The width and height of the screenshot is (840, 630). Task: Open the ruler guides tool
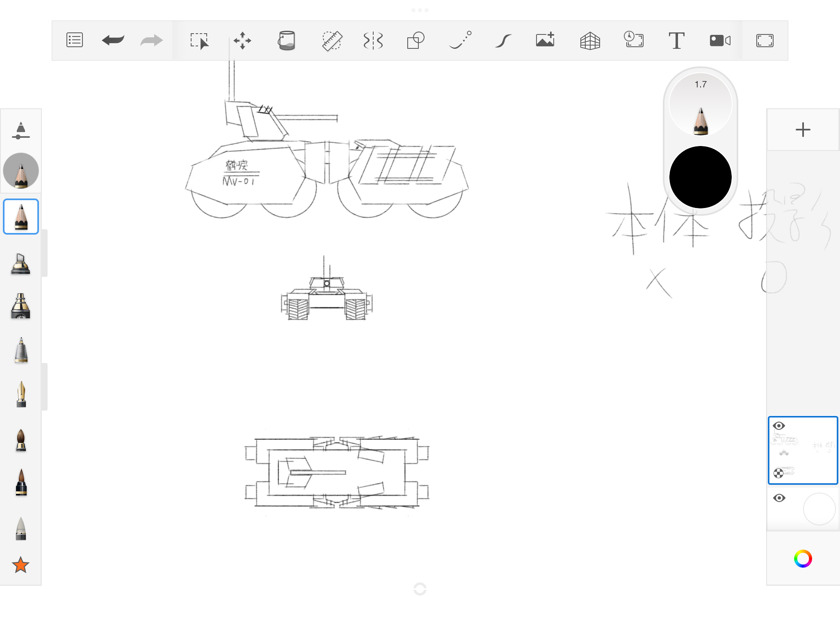pos(332,41)
